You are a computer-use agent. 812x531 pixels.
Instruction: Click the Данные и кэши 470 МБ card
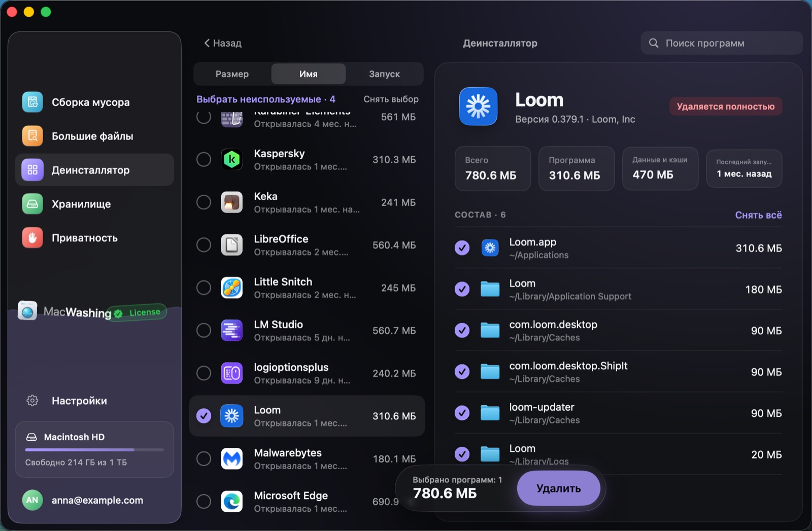click(x=660, y=169)
